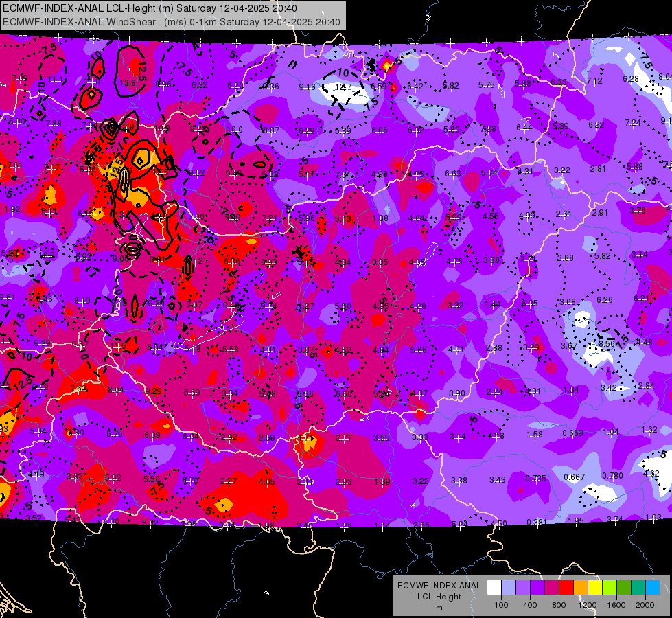Click the yellow legend swatch
The height and width of the screenshot is (618, 672).
click(595, 587)
